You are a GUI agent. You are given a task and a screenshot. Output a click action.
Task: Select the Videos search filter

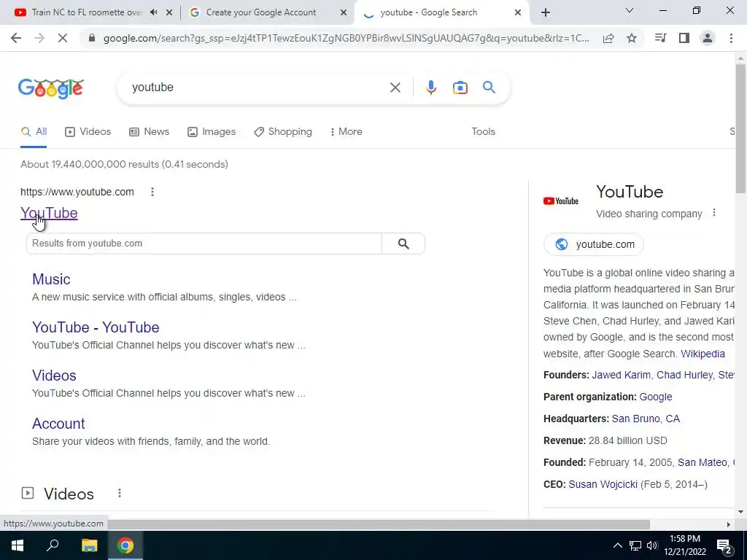pyautogui.click(x=88, y=132)
